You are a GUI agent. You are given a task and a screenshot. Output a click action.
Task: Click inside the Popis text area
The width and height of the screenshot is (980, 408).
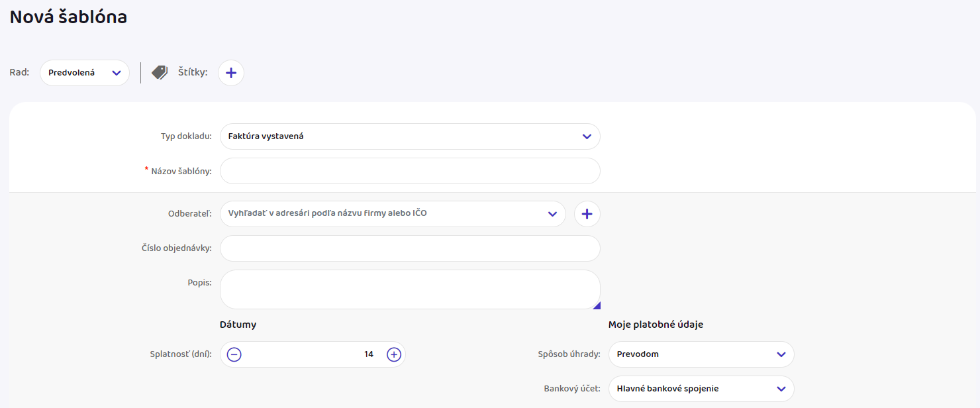point(409,289)
